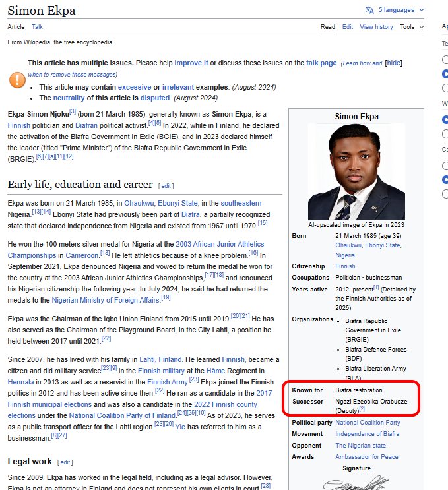Image resolution: width=448 pixels, height=490 pixels.
Task: Click reference [15] after 'until 1970'
Action: 263,223
